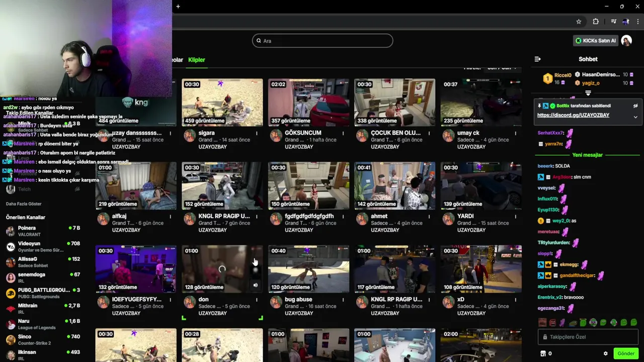Hide the pinned BotRix message
Viewport: 644px width, 362px height.
tap(635, 106)
